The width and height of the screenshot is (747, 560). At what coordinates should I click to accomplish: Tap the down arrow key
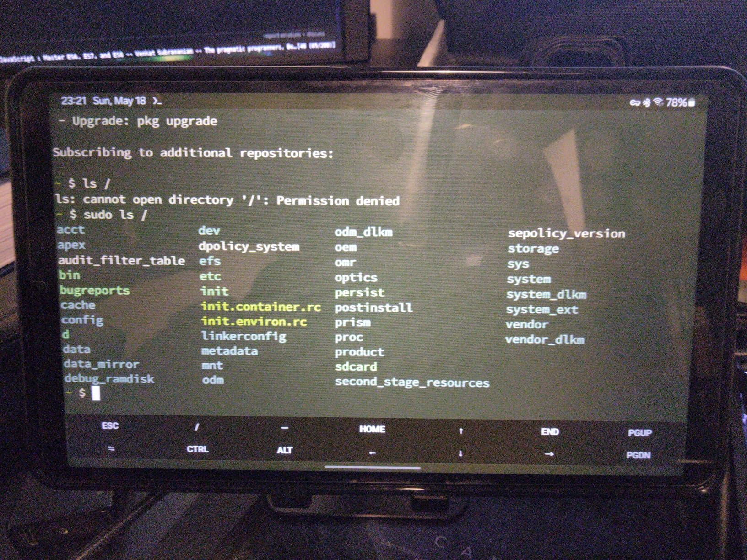[x=460, y=453]
